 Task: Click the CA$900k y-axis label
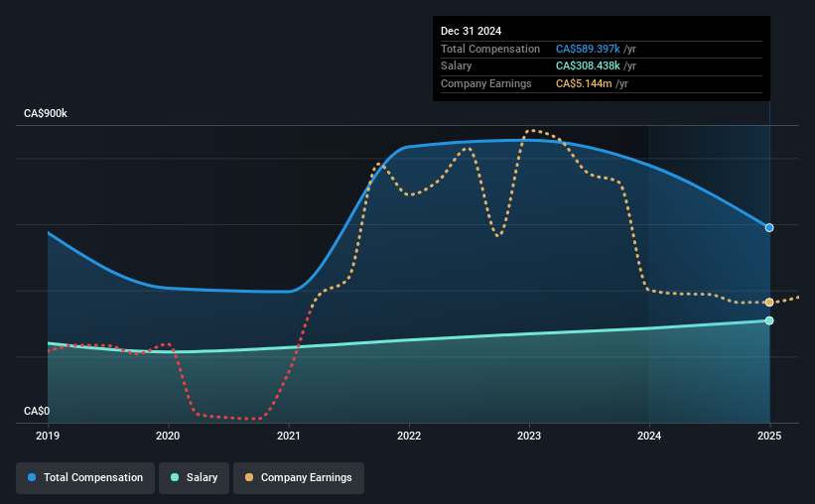[46, 113]
